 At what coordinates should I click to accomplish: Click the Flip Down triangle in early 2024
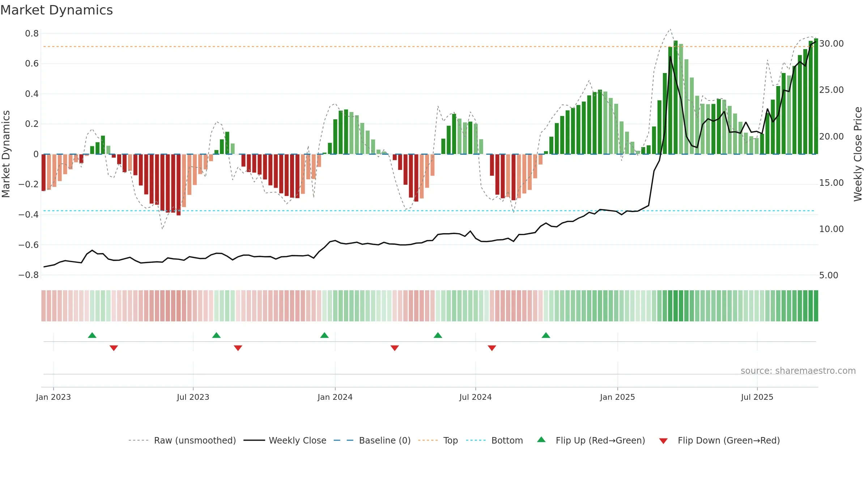point(395,348)
